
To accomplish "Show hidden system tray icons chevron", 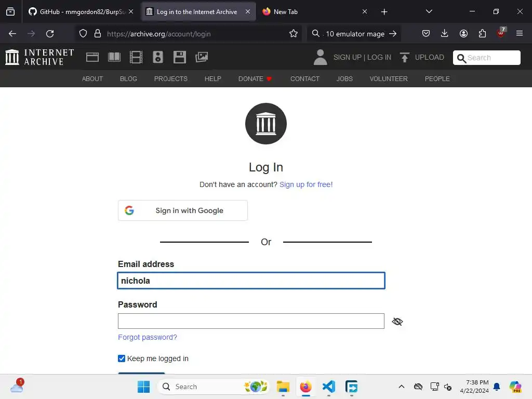I will (x=402, y=387).
